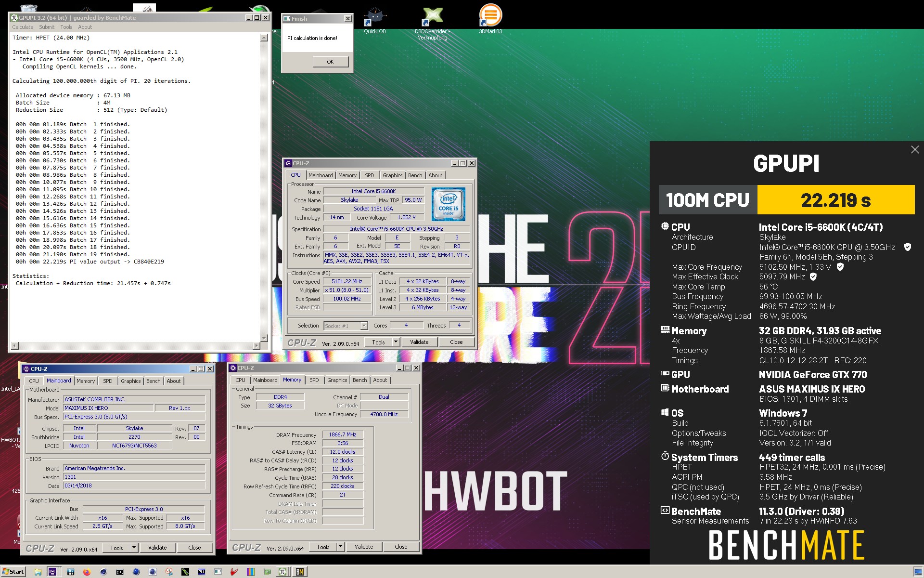This screenshot has height=578, width=924.
Task: Click shield icon beside Max Effective Clock
Action: pyautogui.click(x=813, y=276)
